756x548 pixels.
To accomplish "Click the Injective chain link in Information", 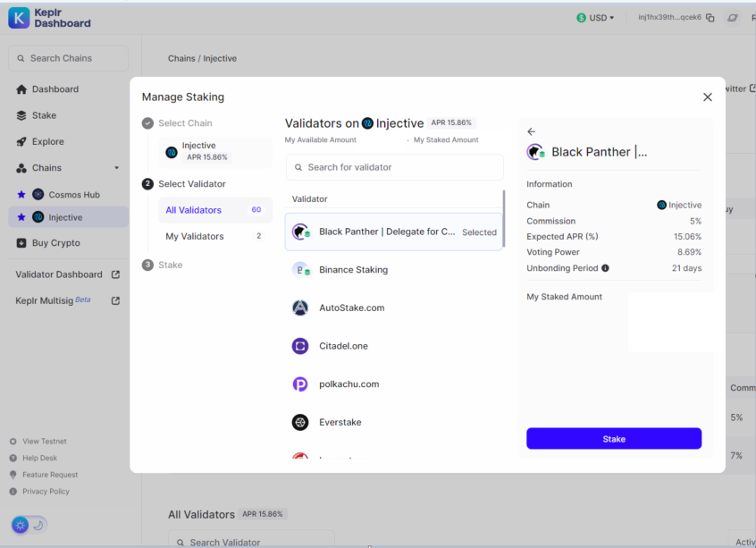I will [x=679, y=205].
